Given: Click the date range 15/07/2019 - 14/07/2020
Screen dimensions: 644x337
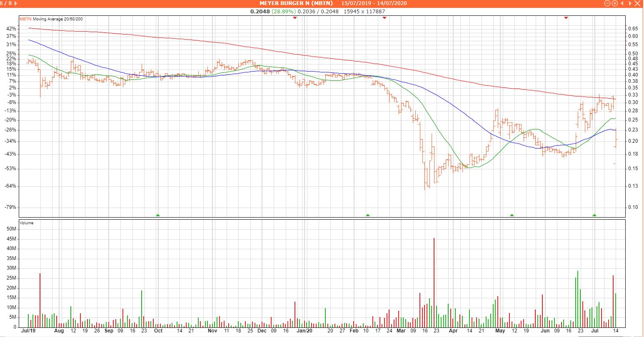Looking at the screenshot, I should [x=374, y=3].
